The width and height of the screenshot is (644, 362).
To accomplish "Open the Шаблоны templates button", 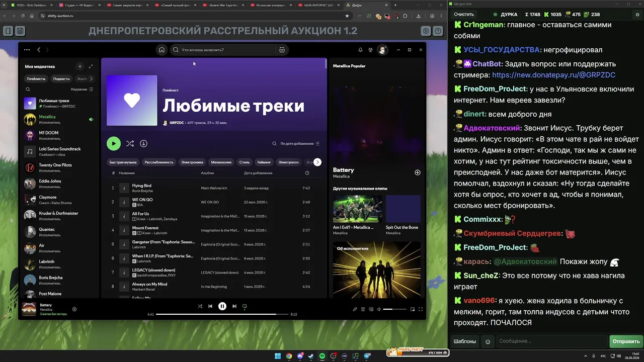I will [465, 341].
